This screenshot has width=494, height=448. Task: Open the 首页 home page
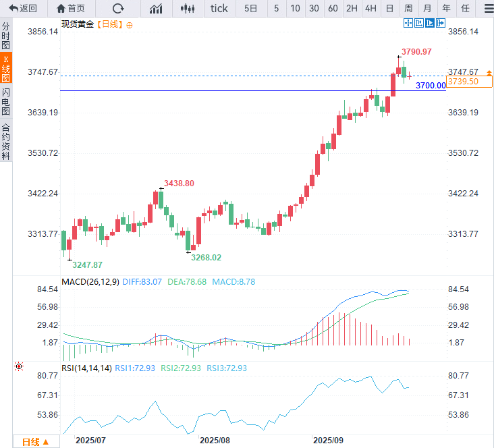coord(71,8)
